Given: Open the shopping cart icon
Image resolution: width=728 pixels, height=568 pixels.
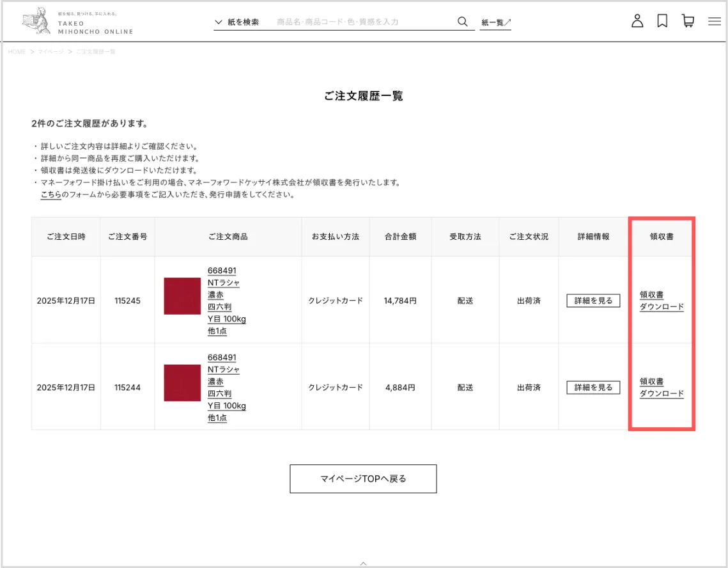Looking at the screenshot, I should pos(688,21).
